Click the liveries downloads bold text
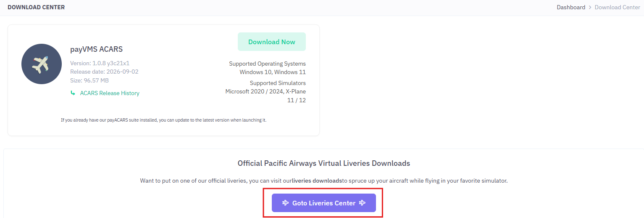The image size is (644, 218). coord(317,181)
